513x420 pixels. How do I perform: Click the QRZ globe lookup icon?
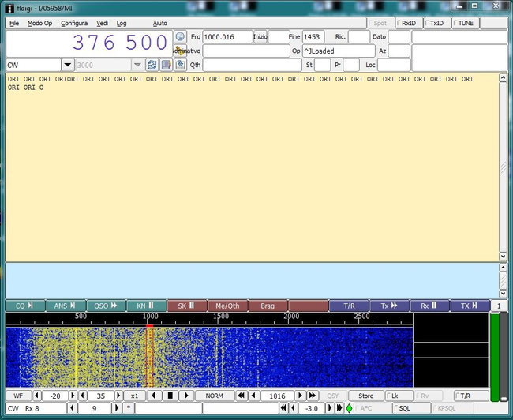[180, 36]
